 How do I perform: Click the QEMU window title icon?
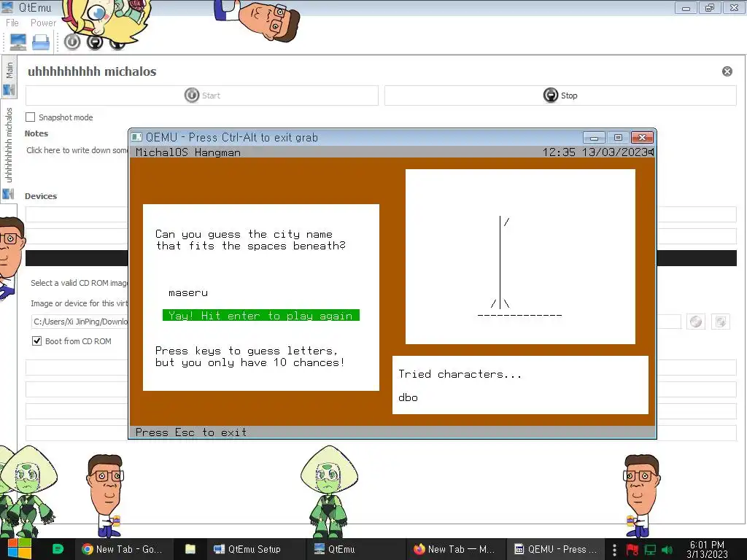[x=136, y=138]
